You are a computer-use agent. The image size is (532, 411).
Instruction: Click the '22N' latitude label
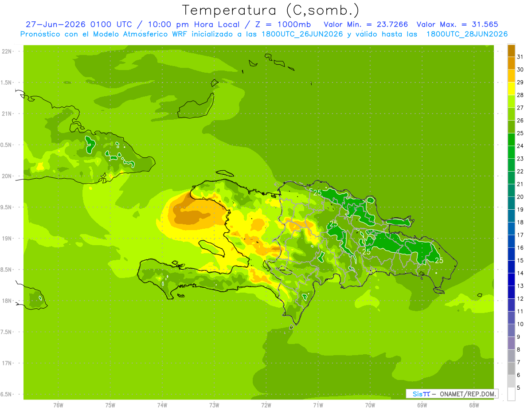[x=7, y=51]
